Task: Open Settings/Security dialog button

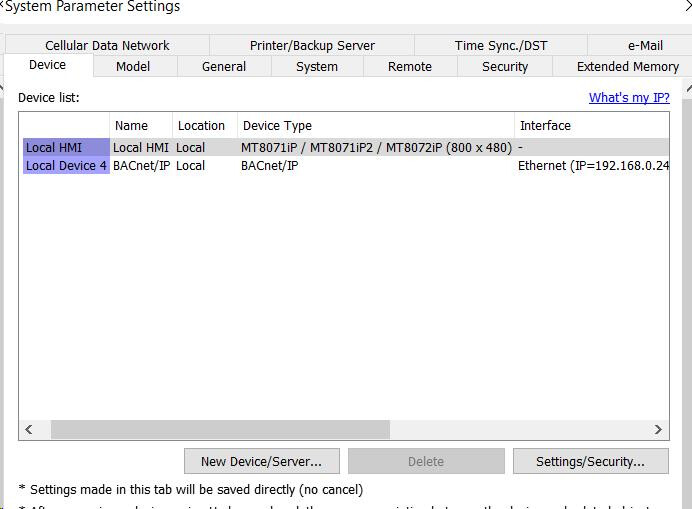Action: [x=589, y=461]
